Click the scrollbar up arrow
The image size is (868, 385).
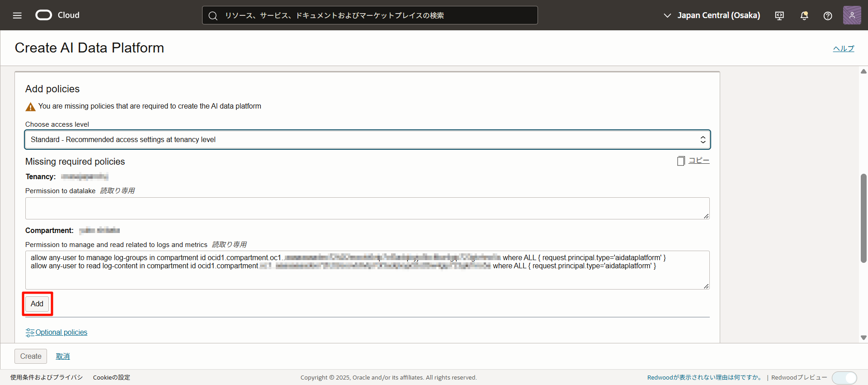(x=863, y=71)
